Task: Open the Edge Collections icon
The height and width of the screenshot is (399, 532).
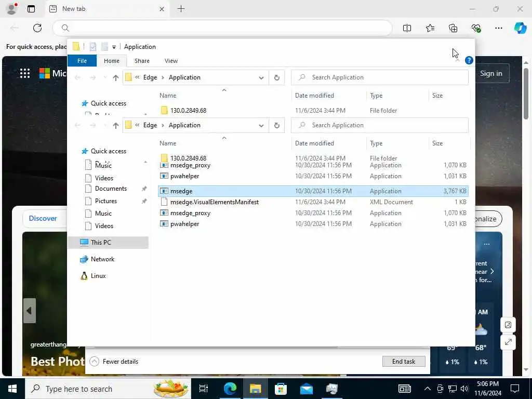Action: click(x=453, y=28)
